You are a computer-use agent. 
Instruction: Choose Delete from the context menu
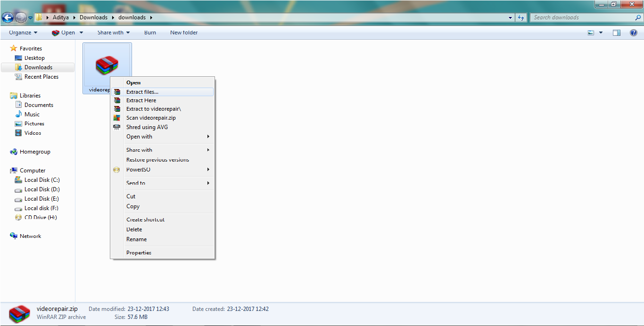pos(162,229)
